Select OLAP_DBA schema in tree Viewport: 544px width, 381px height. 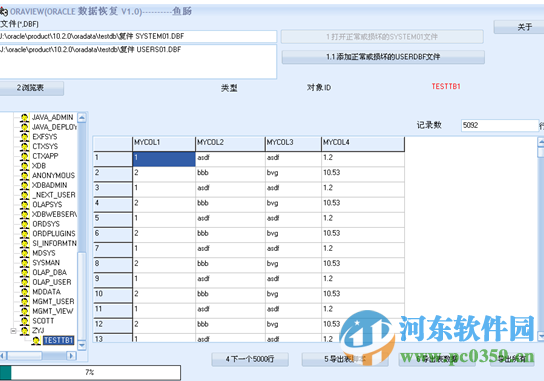[x=49, y=273]
